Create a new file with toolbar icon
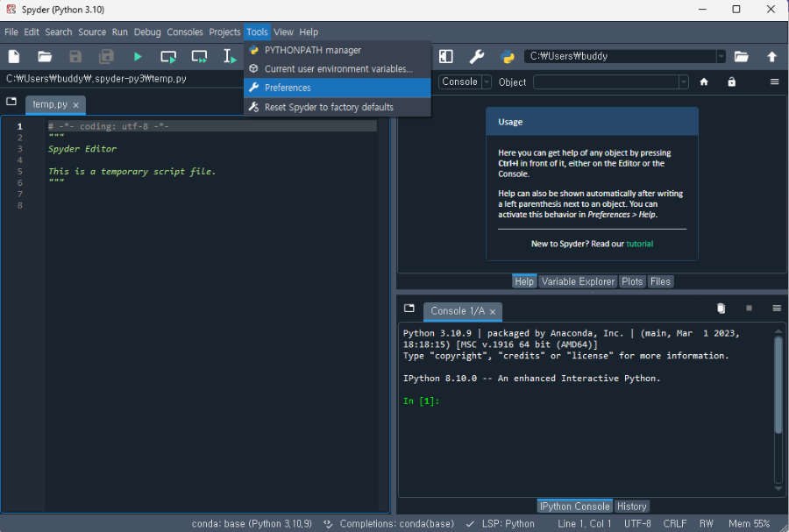 click(x=14, y=56)
